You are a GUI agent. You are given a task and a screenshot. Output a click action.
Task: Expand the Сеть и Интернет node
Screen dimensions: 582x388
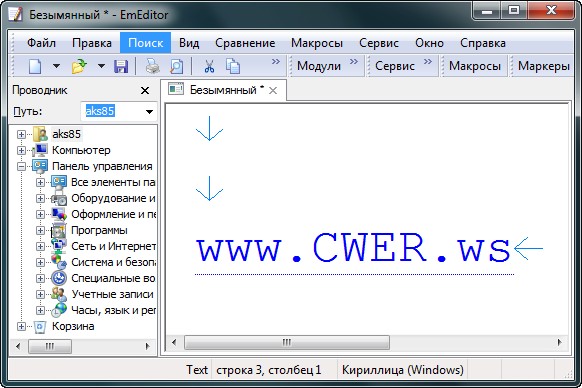[40, 246]
